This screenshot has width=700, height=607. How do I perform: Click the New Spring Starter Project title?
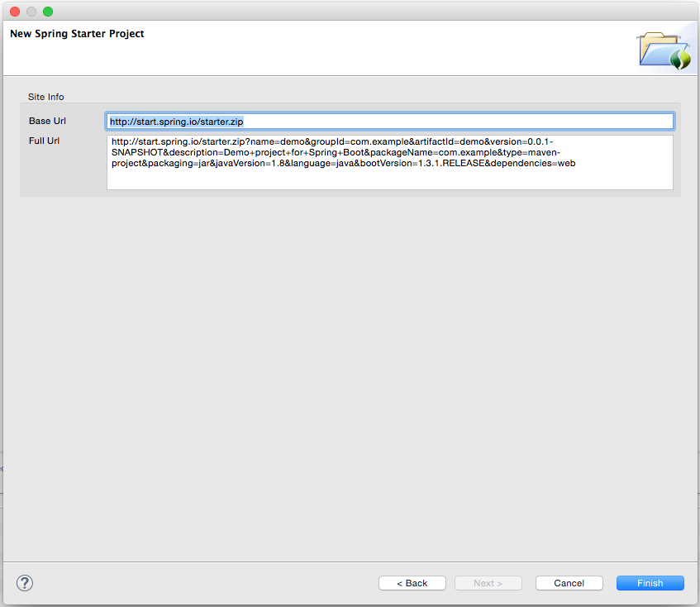click(x=77, y=34)
